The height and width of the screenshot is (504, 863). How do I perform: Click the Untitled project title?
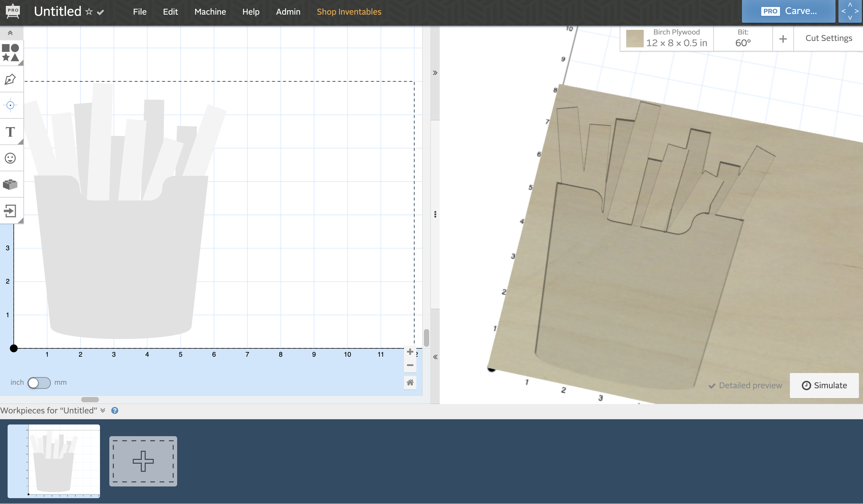pos(58,11)
